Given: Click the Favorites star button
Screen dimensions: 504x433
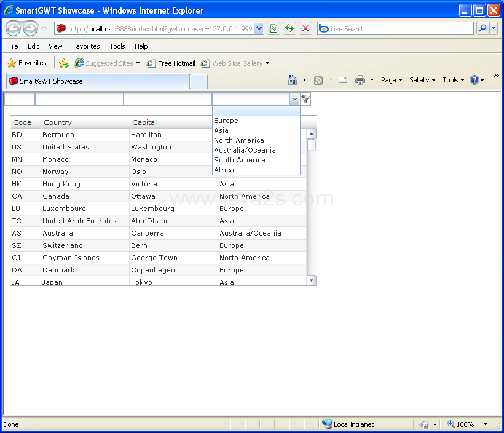Looking at the screenshot, I should pyautogui.click(x=26, y=63).
